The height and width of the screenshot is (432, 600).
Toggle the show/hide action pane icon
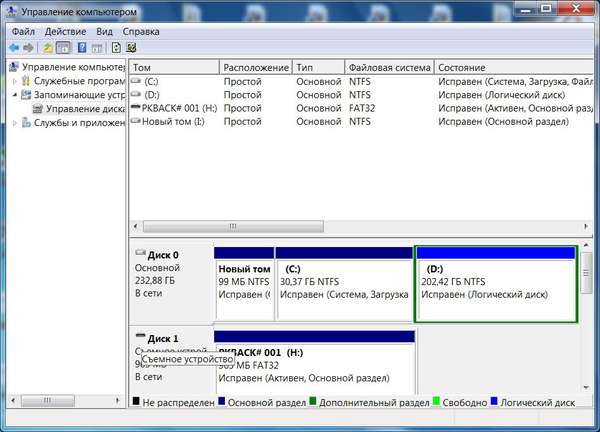point(97,48)
